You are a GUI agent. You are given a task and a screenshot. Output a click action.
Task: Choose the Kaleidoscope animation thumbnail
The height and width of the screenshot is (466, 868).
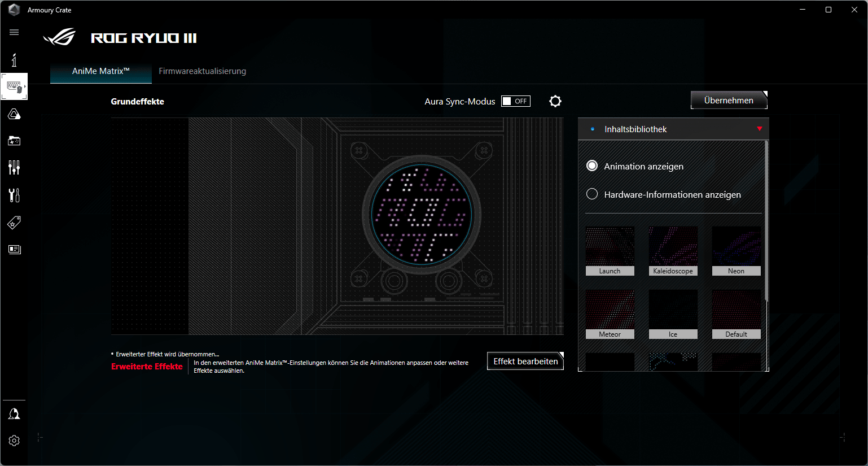[673, 251]
